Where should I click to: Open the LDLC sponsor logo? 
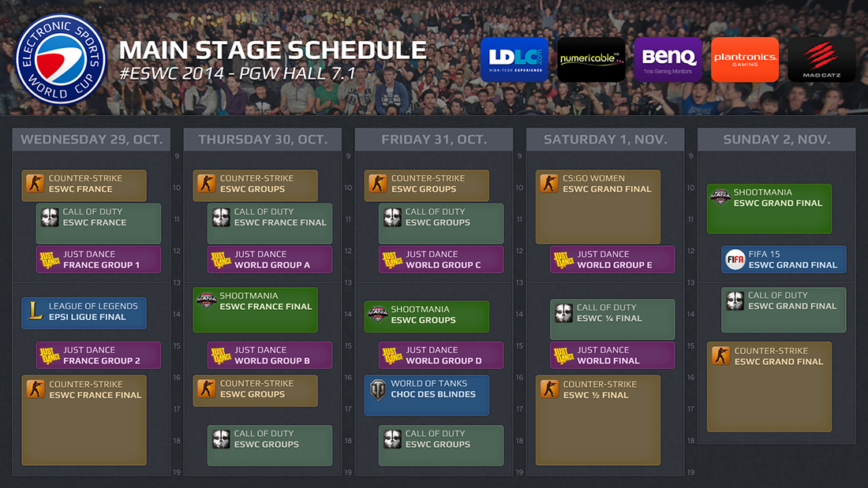click(x=514, y=59)
